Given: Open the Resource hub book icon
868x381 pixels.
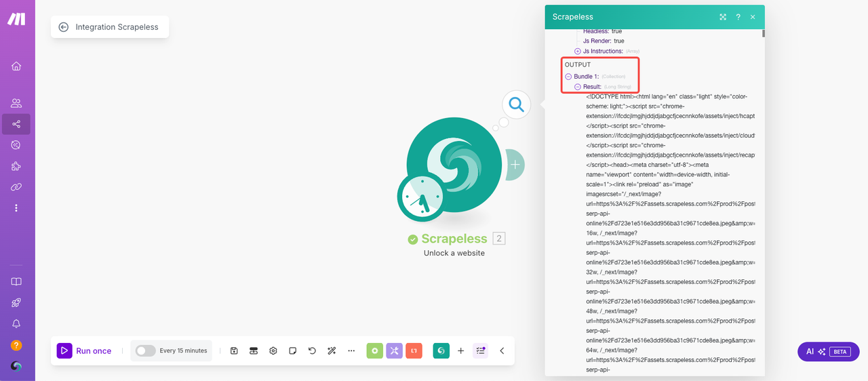Looking at the screenshot, I should (x=16, y=282).
